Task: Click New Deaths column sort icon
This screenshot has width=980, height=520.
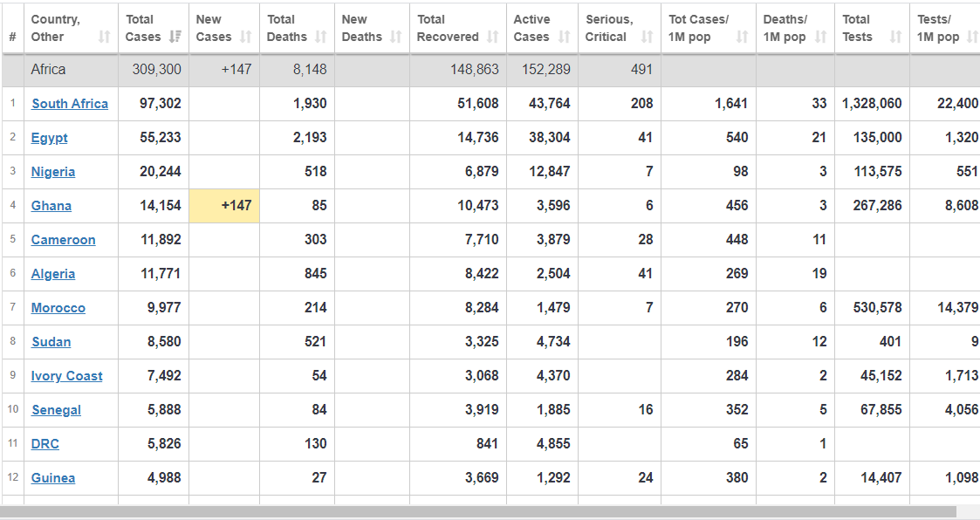Action: (x=395, y=37)
